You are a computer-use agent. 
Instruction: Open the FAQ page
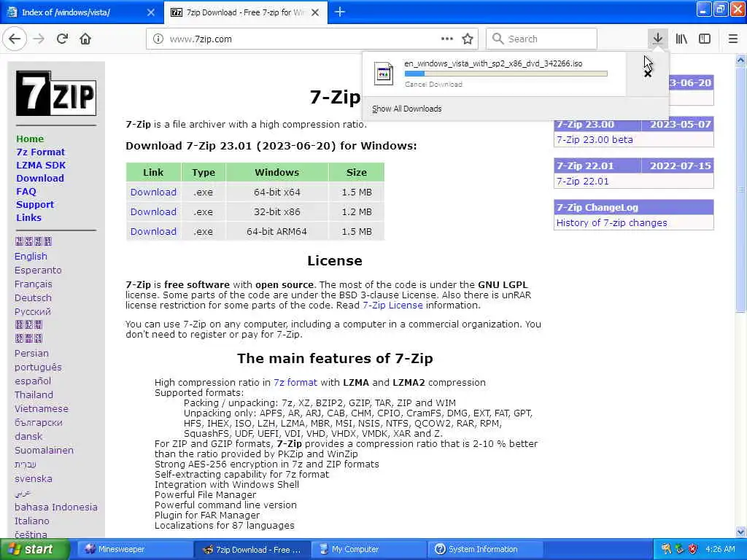click(x=26, y=191)
